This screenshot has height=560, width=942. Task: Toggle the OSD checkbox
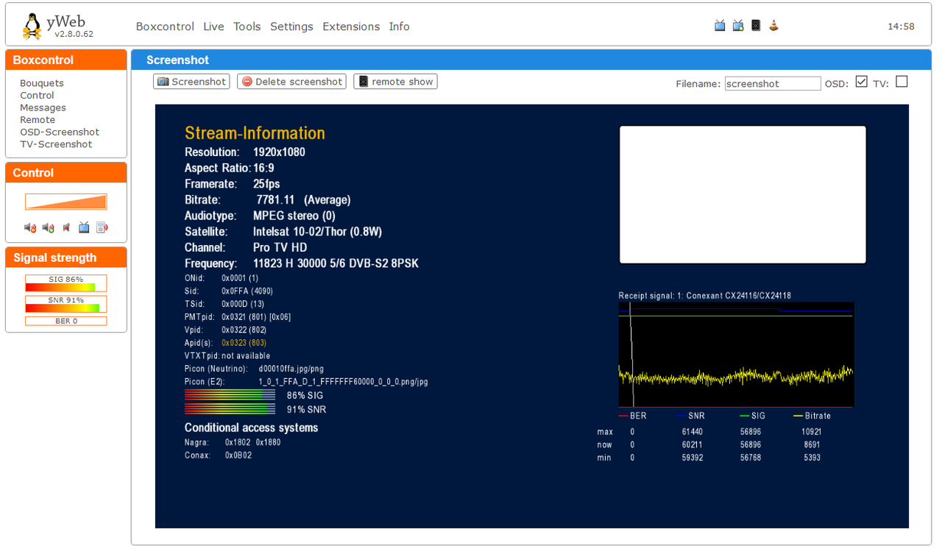coord(862,82)
